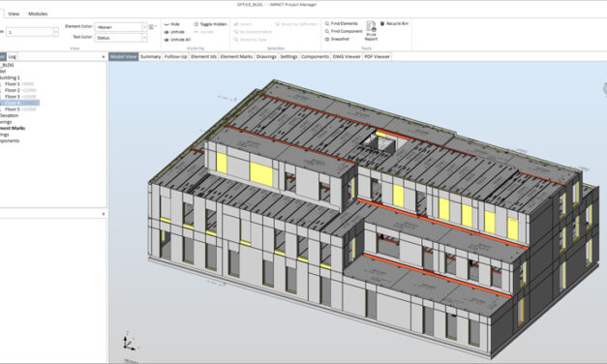The image size is (607, 364).
Task: Click Toggle Hidden in Visibility group
Action: point(210,24)
